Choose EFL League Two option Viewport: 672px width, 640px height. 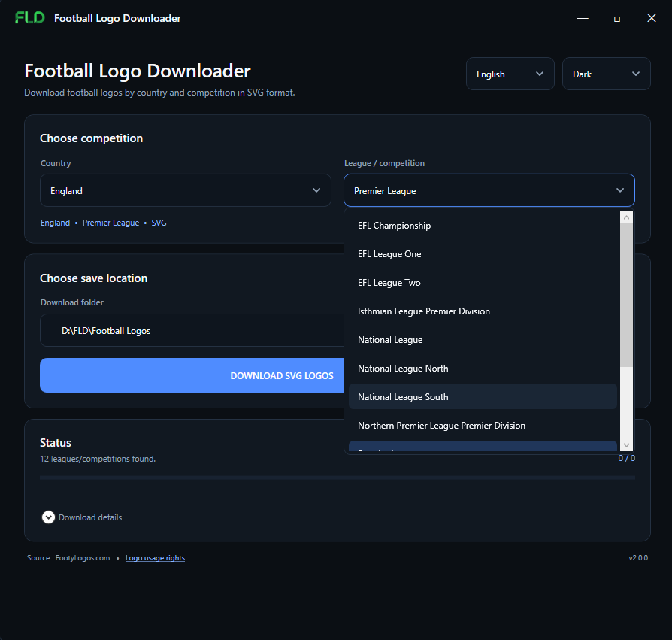click(x=483, y=283)
